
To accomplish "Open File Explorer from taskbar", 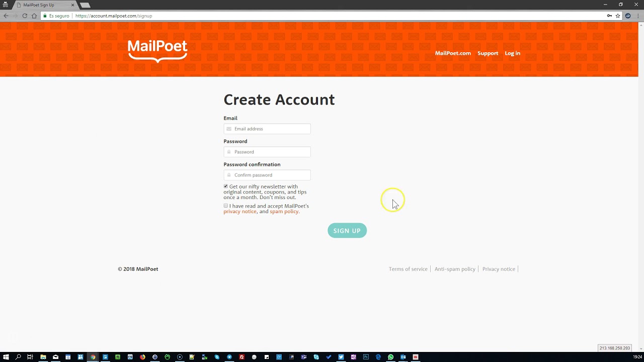I will [43, 357].
